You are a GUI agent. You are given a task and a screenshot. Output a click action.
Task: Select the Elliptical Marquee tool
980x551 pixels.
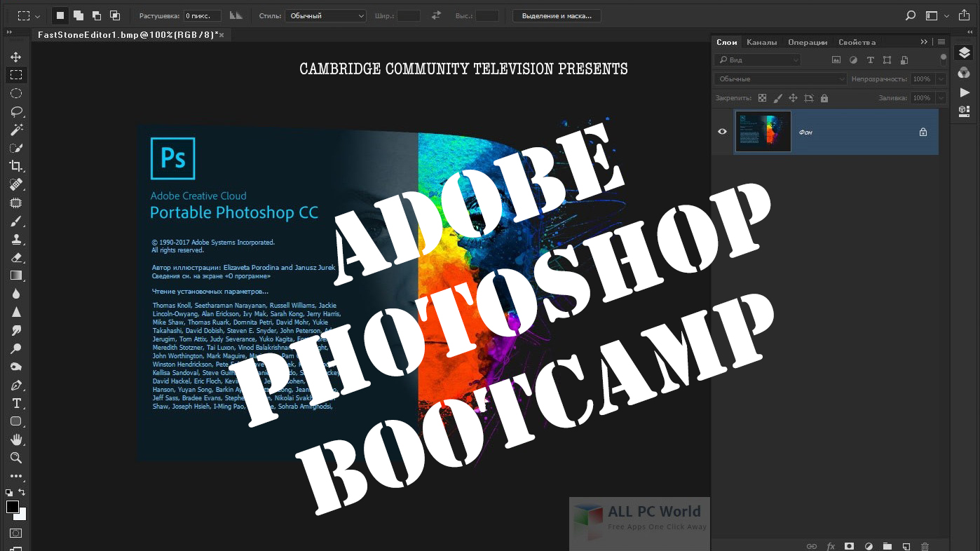click(15, 93)
